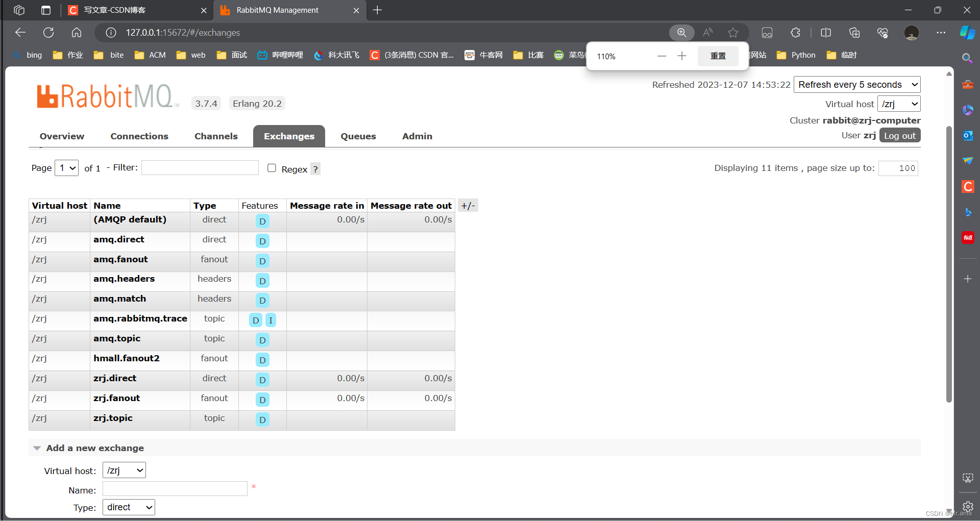Switch to the Admin tab

click(x=417, y=136)
